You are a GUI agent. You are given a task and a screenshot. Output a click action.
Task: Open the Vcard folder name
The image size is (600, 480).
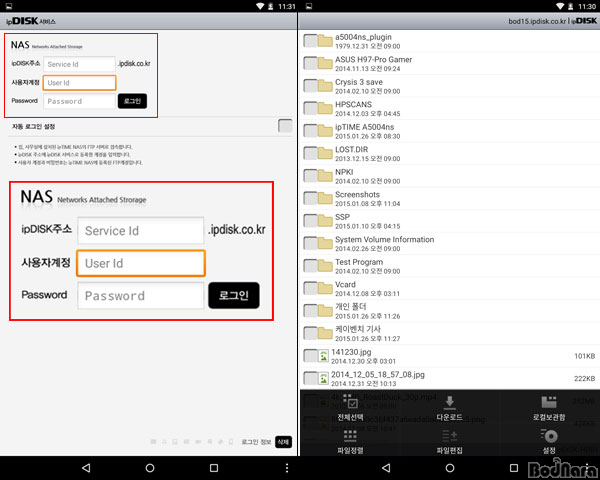click(345, 284)
